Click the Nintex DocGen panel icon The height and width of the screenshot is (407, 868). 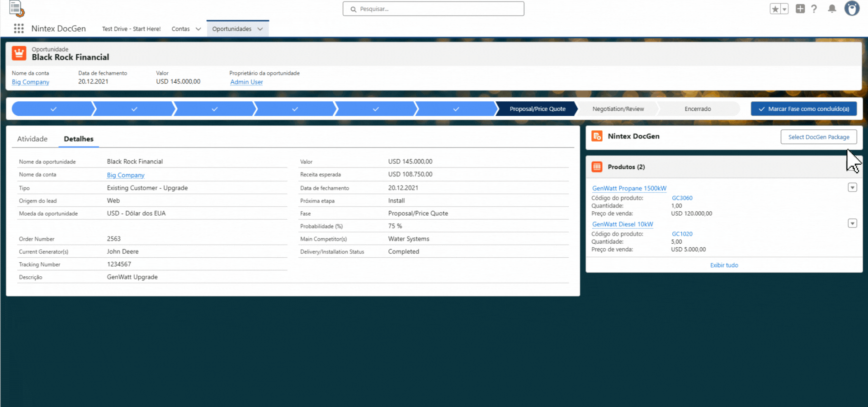597,136
